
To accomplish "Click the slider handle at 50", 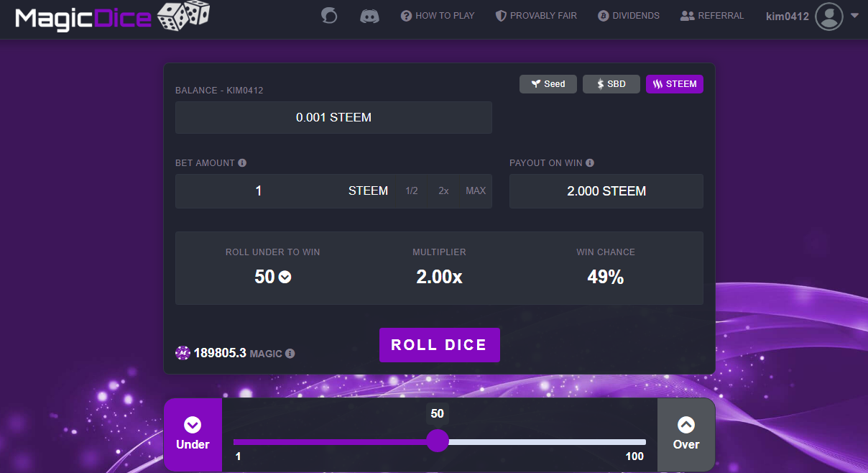I will pos(438,441).
